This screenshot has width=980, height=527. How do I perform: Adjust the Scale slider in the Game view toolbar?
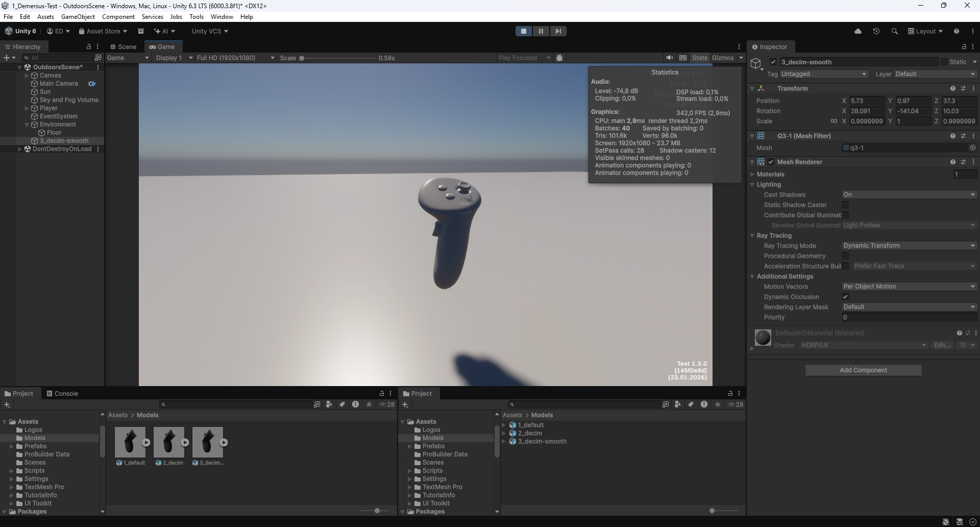(302, 58)
